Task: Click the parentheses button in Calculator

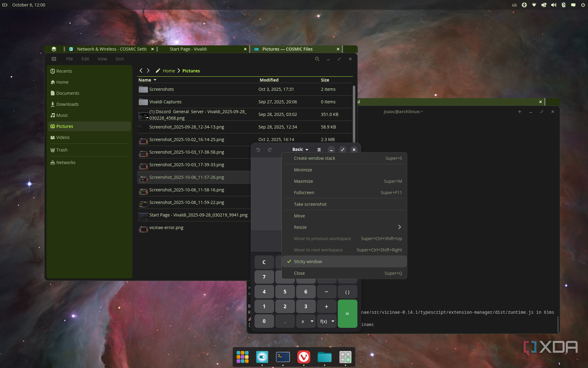Action: coord(347,292)
